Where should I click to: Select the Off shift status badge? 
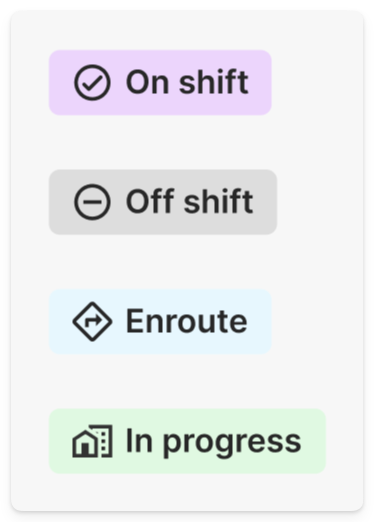click(x=163, y=202)
